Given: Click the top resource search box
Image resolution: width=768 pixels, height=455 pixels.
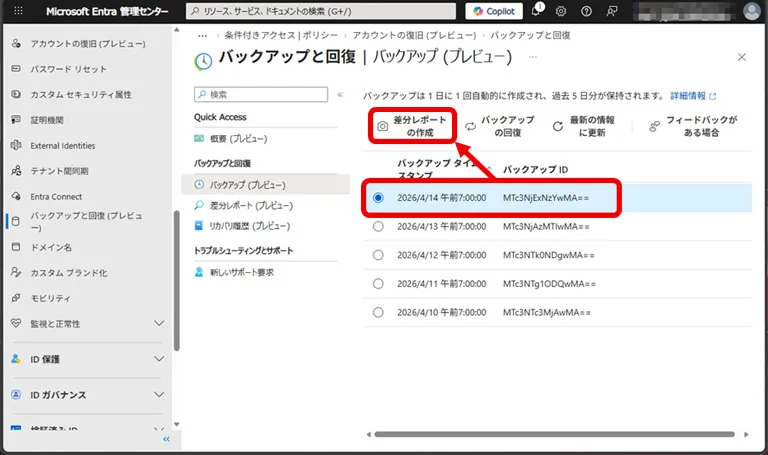Looking at the screenshot, I should click(321, 11).
